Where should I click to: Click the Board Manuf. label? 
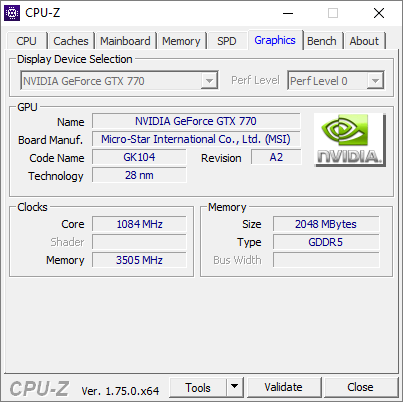click(x=50, y=140)
